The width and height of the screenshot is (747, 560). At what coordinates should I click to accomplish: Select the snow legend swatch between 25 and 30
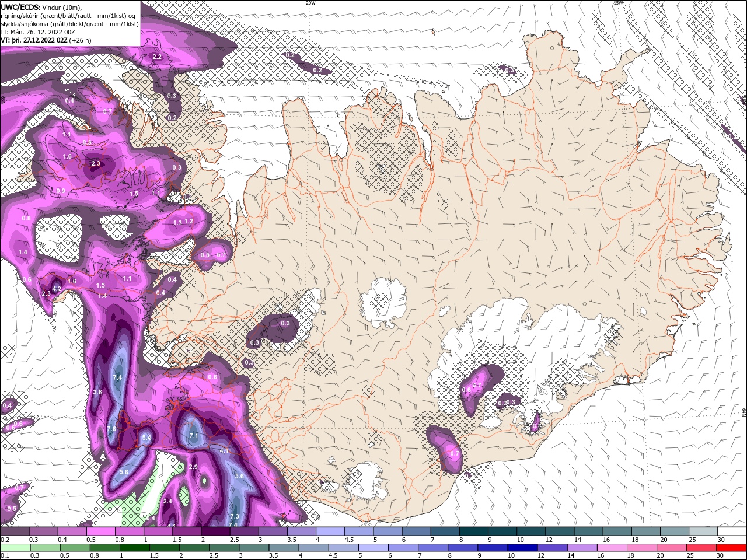tap(703, 531)
